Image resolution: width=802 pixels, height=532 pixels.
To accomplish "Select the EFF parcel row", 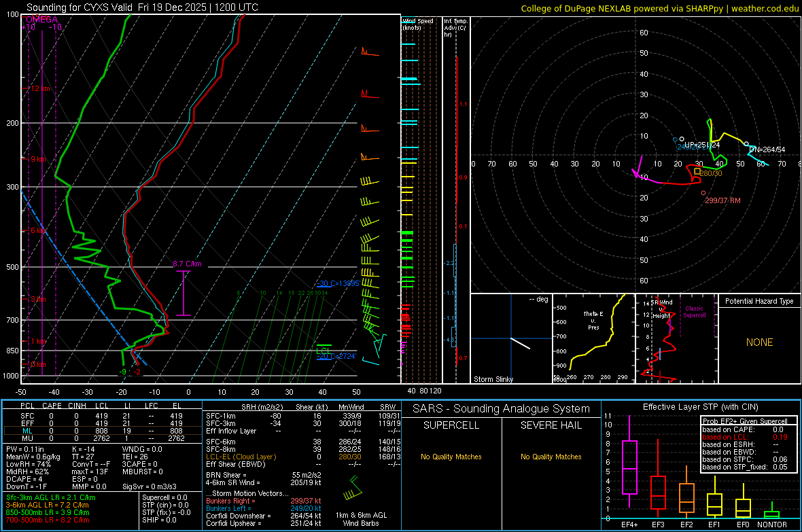I will point(103,423).
